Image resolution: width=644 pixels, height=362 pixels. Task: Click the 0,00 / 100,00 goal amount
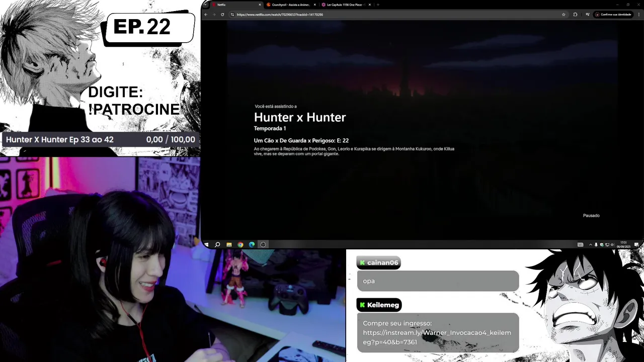pos(171,140)
